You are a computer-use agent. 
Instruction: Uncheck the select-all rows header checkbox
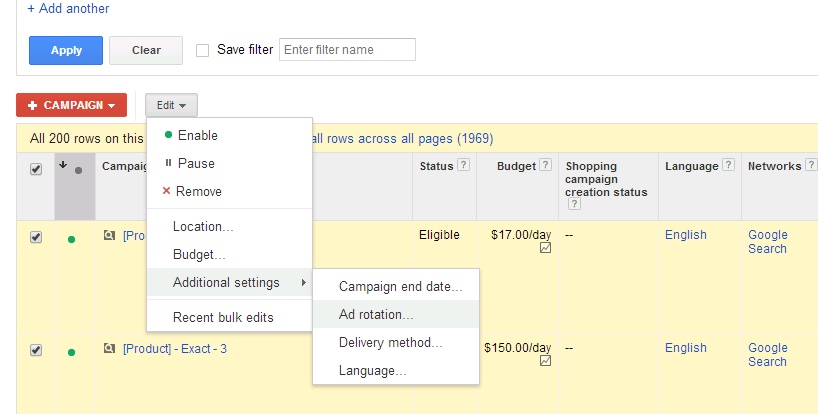pos(36,170)
